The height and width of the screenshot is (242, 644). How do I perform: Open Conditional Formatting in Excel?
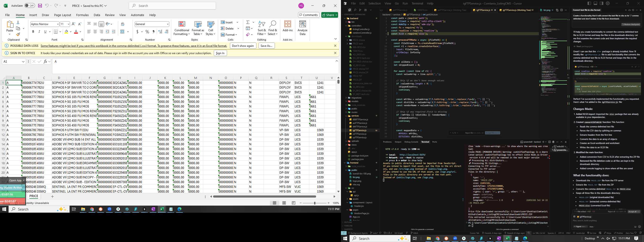coord(182,28)
